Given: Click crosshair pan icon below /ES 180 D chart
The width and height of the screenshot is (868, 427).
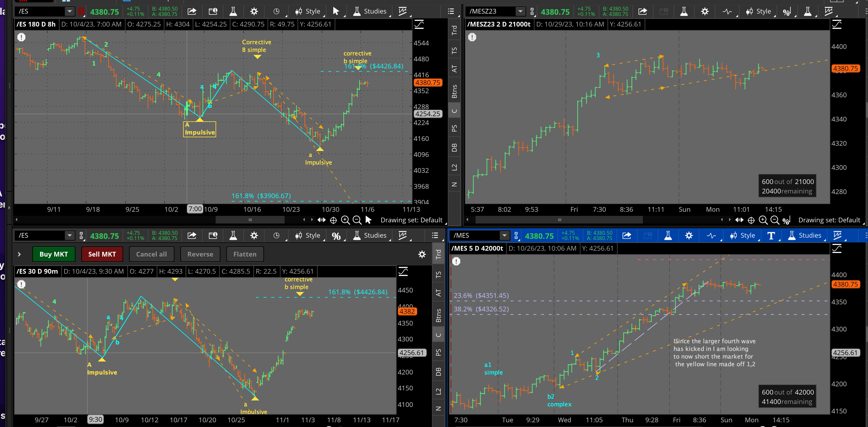Looking at the screenshot, I should 333,220.
